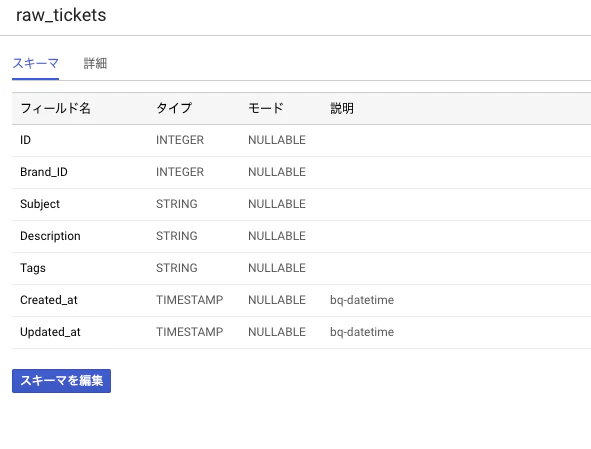Screen dimensions: 591x449
Task: Click STRING type in Tags row
Action: 177,268
